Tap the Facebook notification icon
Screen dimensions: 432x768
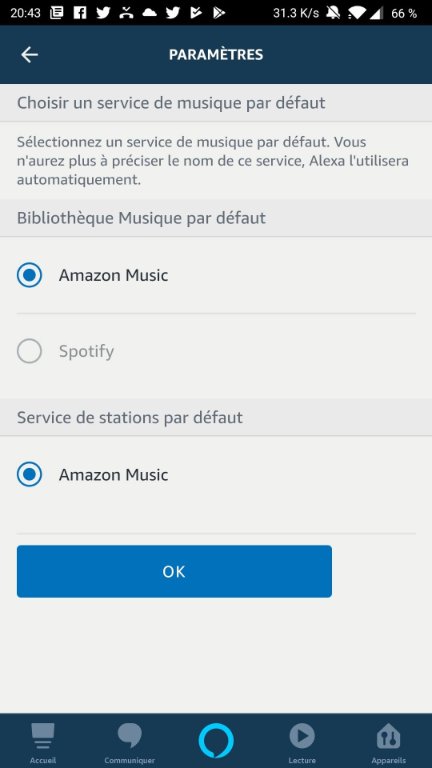click(x=80, y=13)
